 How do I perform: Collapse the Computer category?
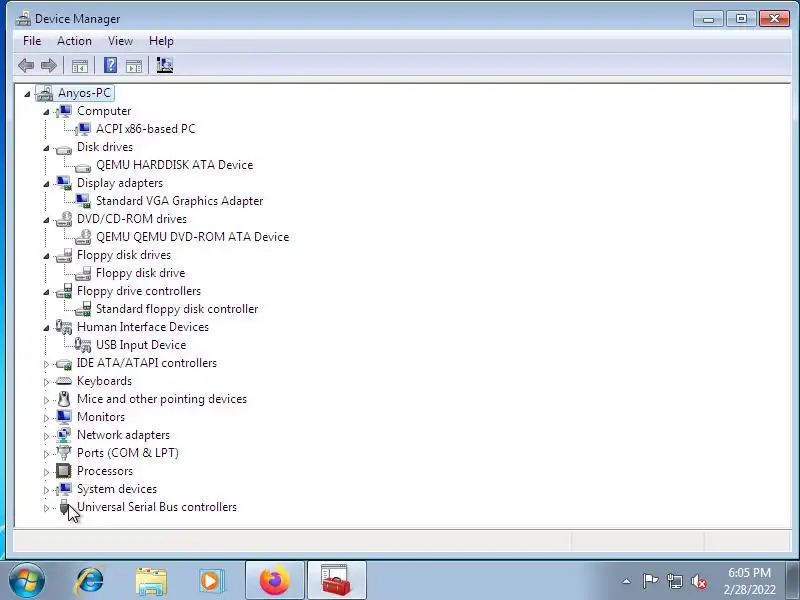click(46, 112)
